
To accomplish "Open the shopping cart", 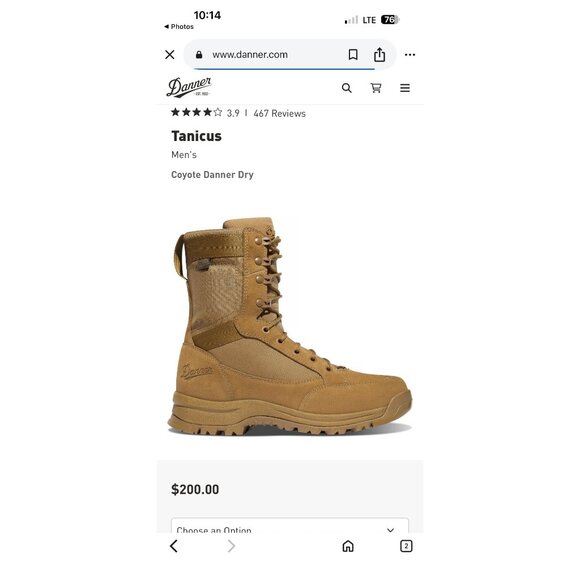I will [x=376, y=88].
